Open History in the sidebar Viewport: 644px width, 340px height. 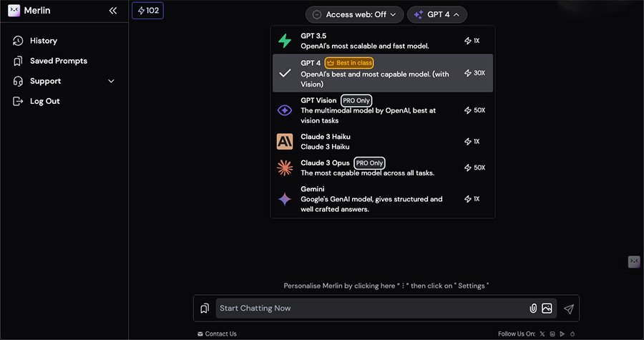coord(44,41)
